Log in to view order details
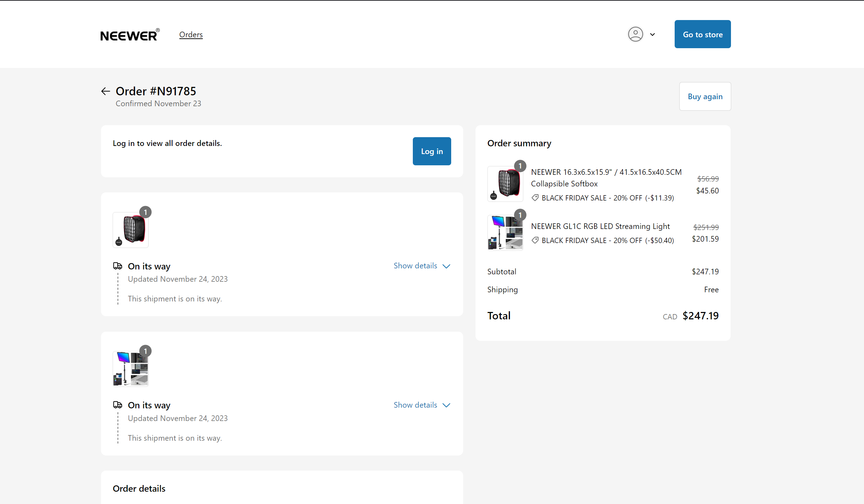 pos(432,151)
